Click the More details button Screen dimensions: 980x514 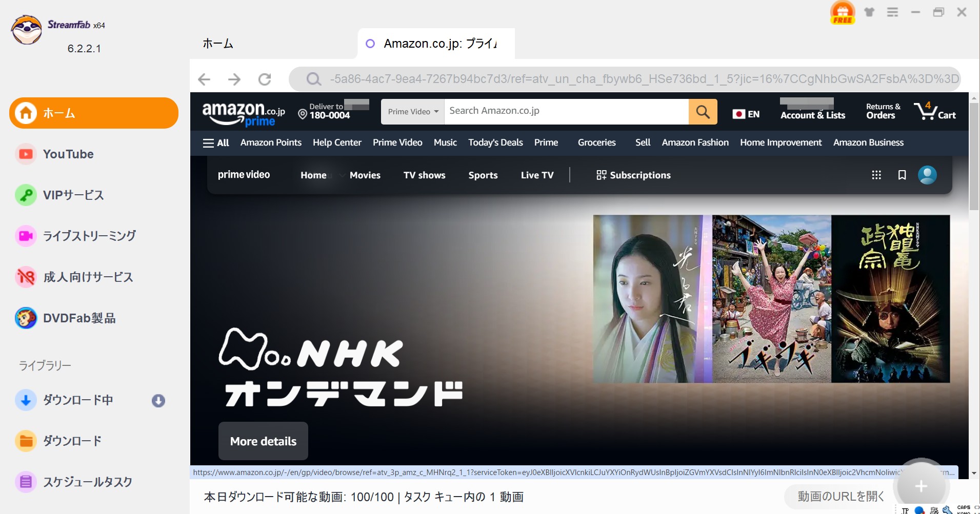click(263, 441)
